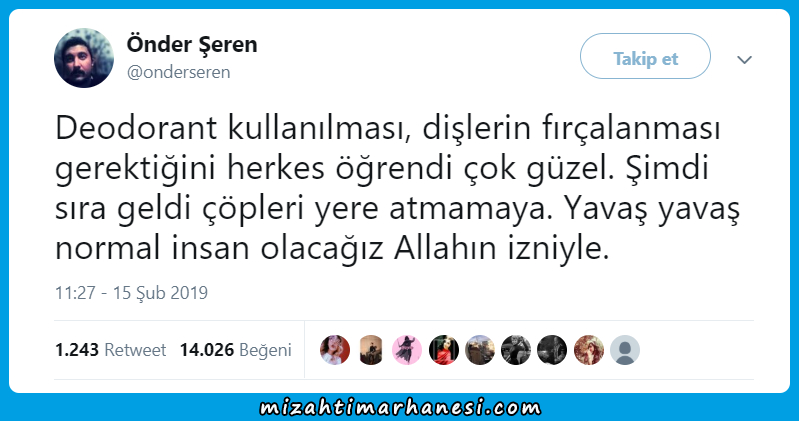Click the default gray silhouette liker avatar
The height and width of the screenshot is (421, 799).
click(x=625, y=350)
